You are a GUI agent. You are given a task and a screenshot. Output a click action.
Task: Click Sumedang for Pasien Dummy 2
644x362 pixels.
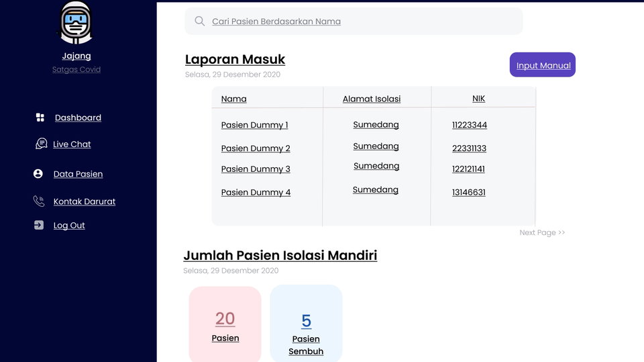(x=376, y=146)
